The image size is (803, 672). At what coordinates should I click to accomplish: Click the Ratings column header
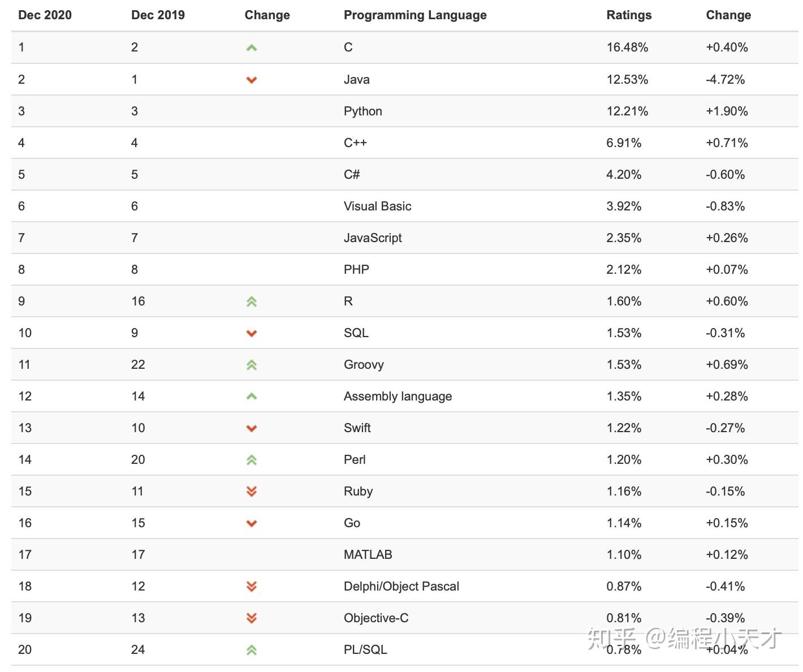click(629, 15)
